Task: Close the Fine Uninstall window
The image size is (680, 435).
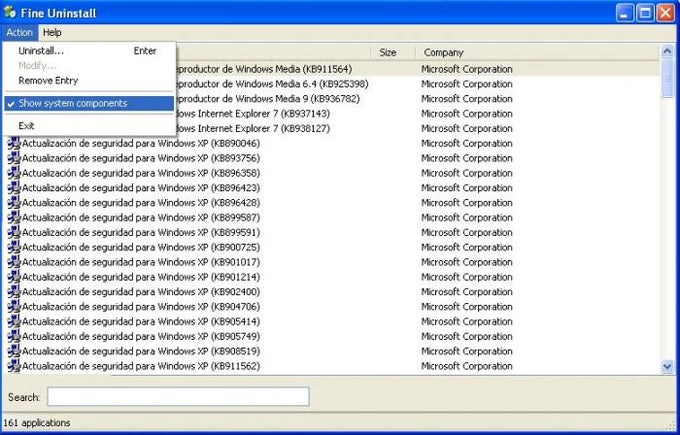Action: click(665, 13)
